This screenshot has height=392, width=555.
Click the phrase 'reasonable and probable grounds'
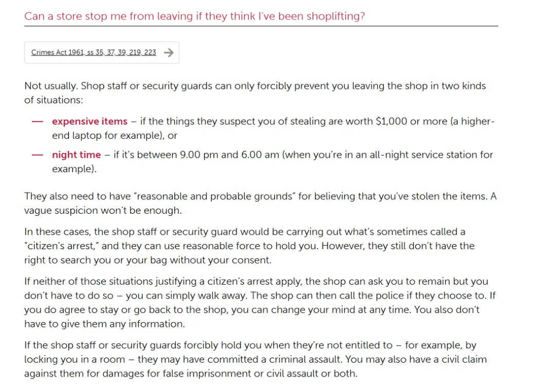[x=215, y=196]
